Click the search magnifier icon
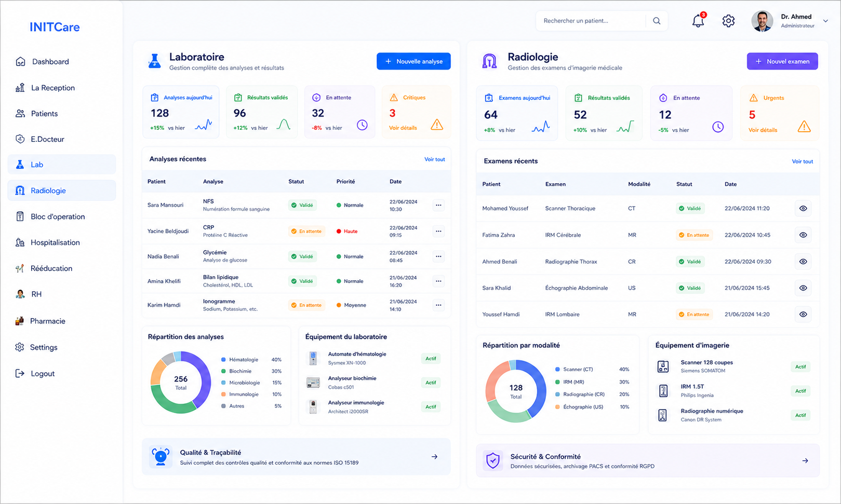Screen dimensions: 841x504 657,21
